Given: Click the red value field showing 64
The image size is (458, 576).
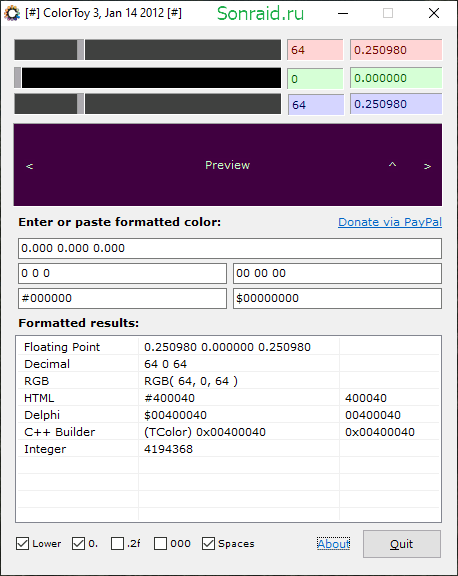Looking at the screenshot, I should 315,50.
